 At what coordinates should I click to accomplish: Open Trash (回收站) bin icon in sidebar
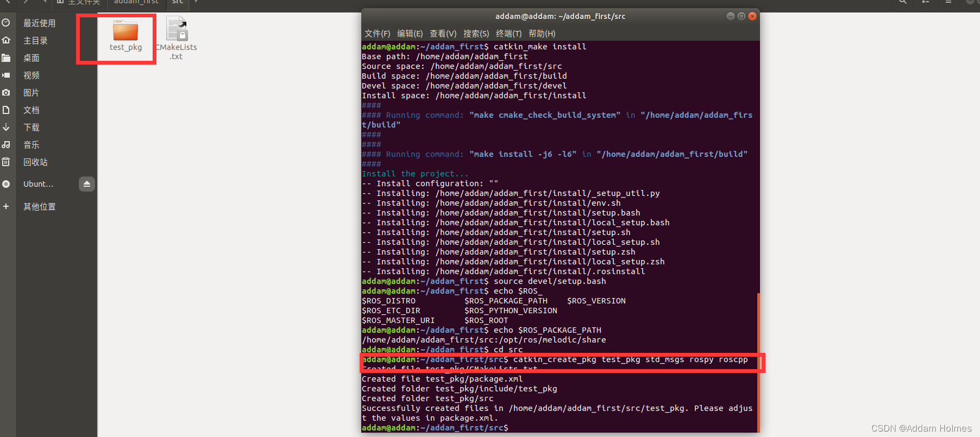[x=6, y=162]
